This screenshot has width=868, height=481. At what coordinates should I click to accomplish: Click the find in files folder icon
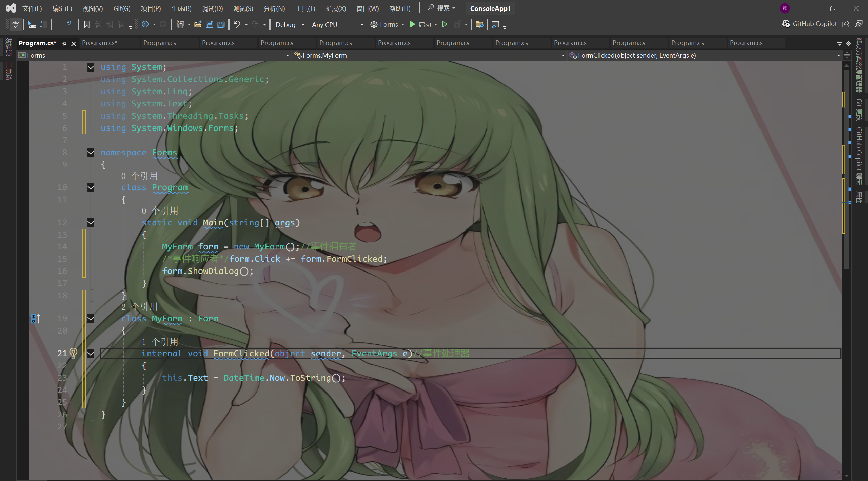pyautogui.click(x=479, y=24)
